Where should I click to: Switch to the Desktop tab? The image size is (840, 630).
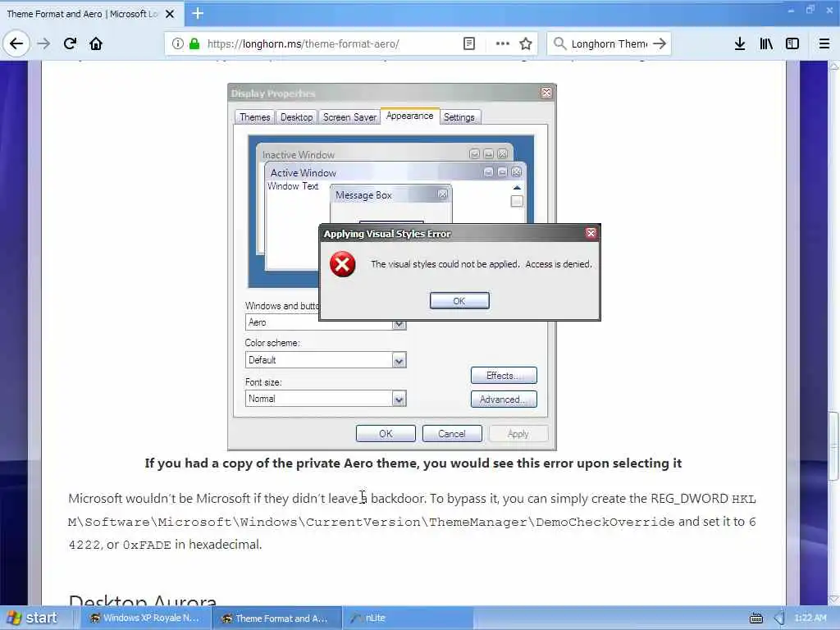tap(296, 117)
